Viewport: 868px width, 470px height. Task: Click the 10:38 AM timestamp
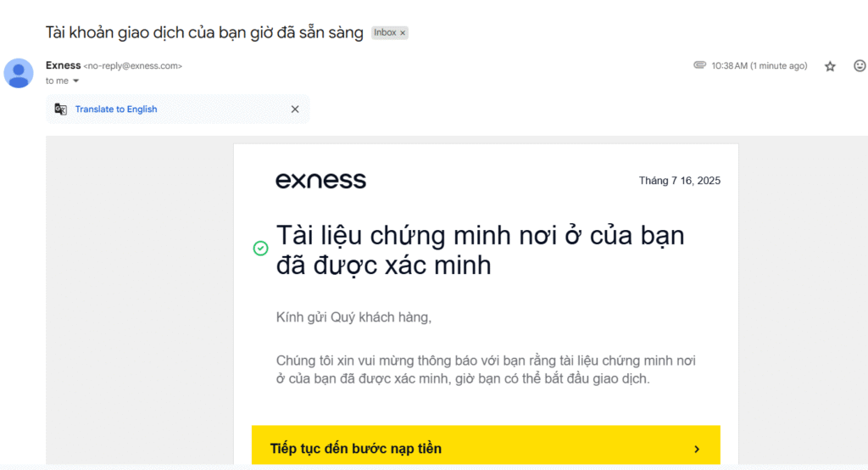759,66
